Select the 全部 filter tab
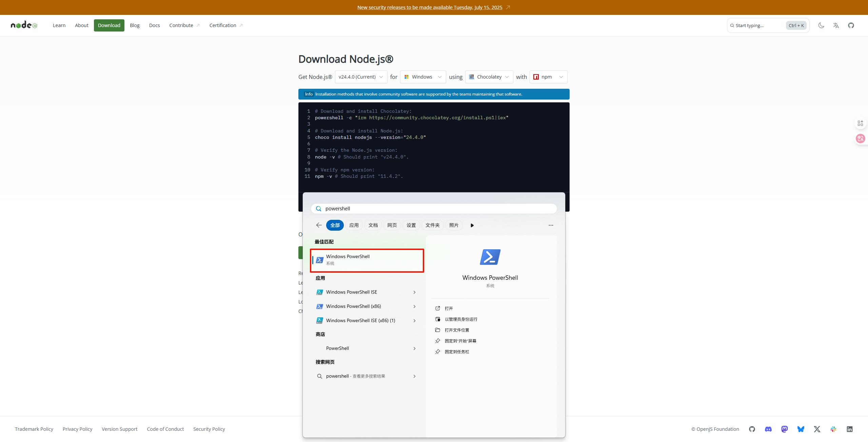Viewport: 868px width, 442px height. coord(335,225)
